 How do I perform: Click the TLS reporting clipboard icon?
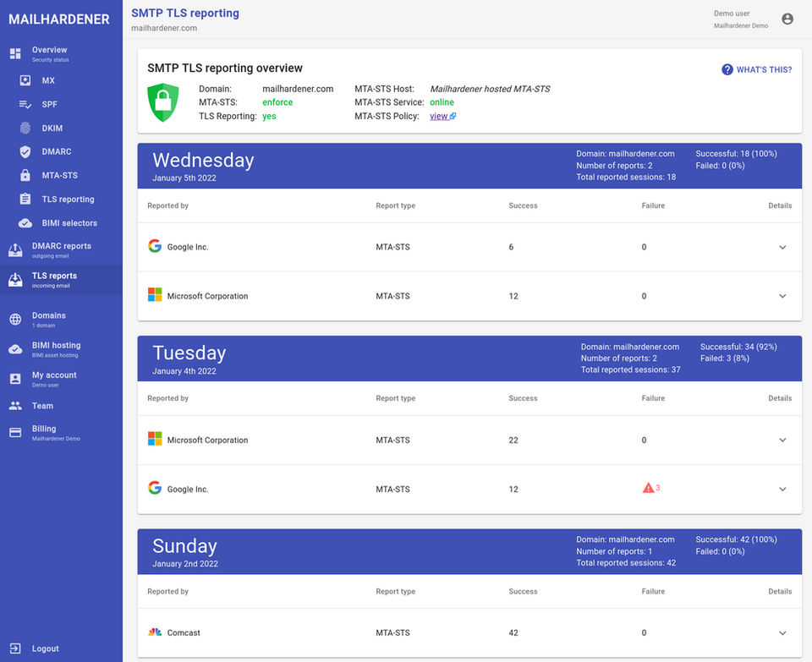[25, 199]
